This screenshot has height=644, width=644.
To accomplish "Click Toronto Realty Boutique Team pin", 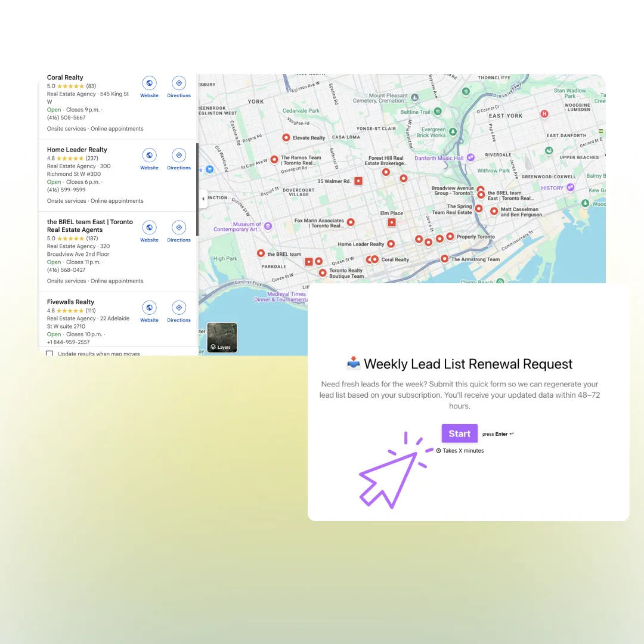I will tap(323, 273).
